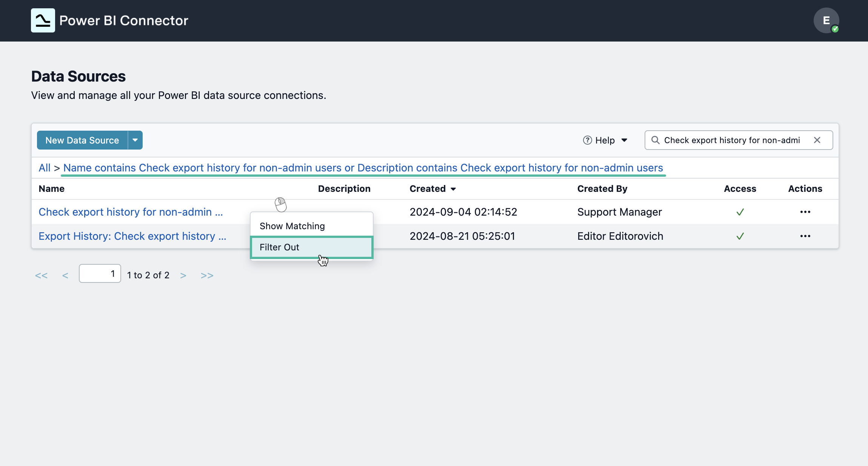Click the '1 to 2 of 2' pagination text
This screenshot has height=466, width=868.
tap(148, 275)
